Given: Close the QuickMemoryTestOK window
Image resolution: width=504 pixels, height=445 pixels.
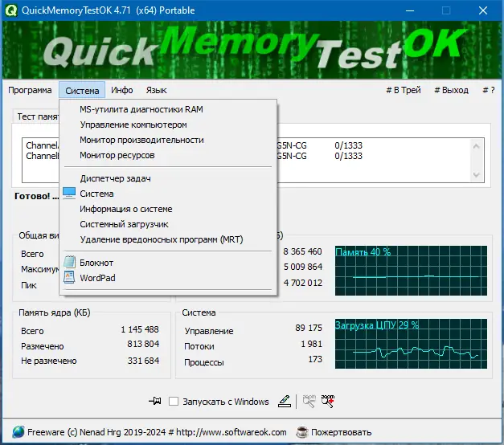Looking at the screenshot, I should tap(483, 10).
